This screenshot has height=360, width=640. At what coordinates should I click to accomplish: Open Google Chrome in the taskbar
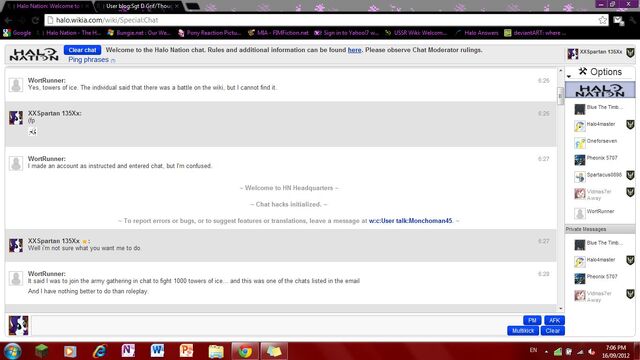pos(245,351)
